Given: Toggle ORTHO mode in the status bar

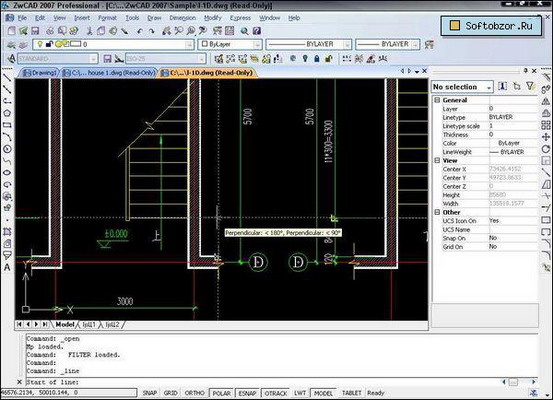Looking at the screenshot, I should [x=194, y=393].
